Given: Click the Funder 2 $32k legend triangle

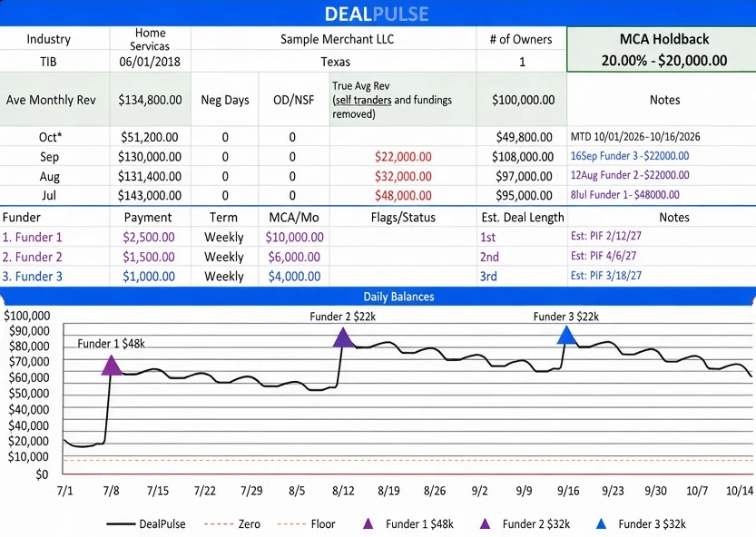Looking at the screenshot, I should [x=485, y=523].
